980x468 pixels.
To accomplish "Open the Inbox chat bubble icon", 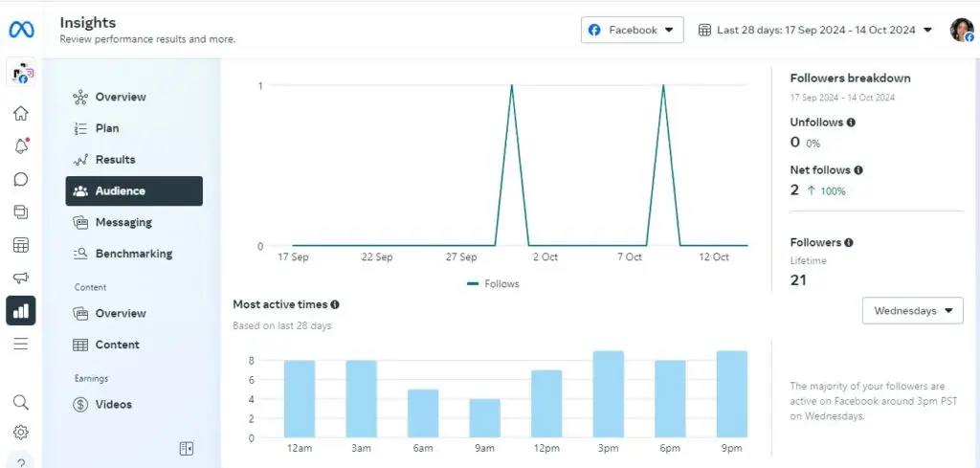I will tap(20, 179).
